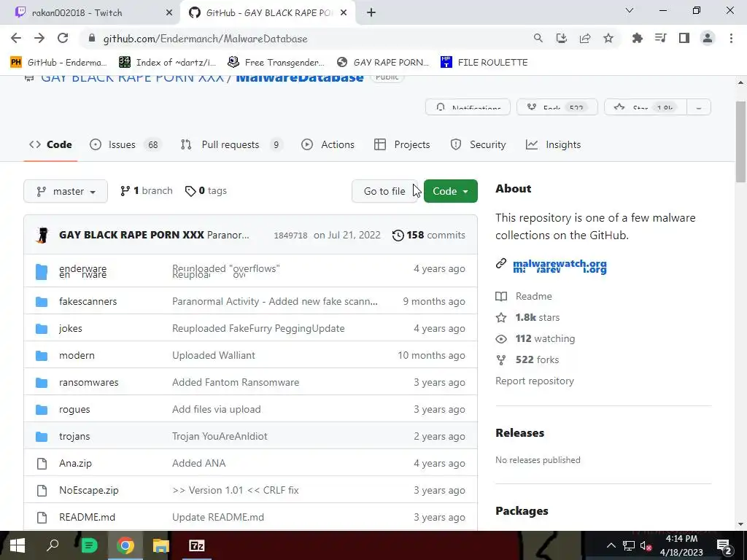
Task: Open the Star list dropdown arrow
Action: tap(698, 108)
